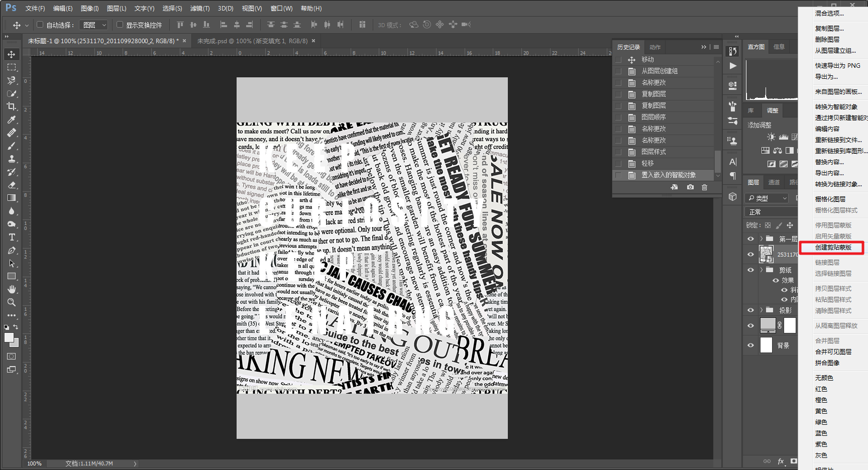This screenshot has height=470, width=868.
Task: Toggle Quick Mask mode icon
Action: (x=11, y=357)
